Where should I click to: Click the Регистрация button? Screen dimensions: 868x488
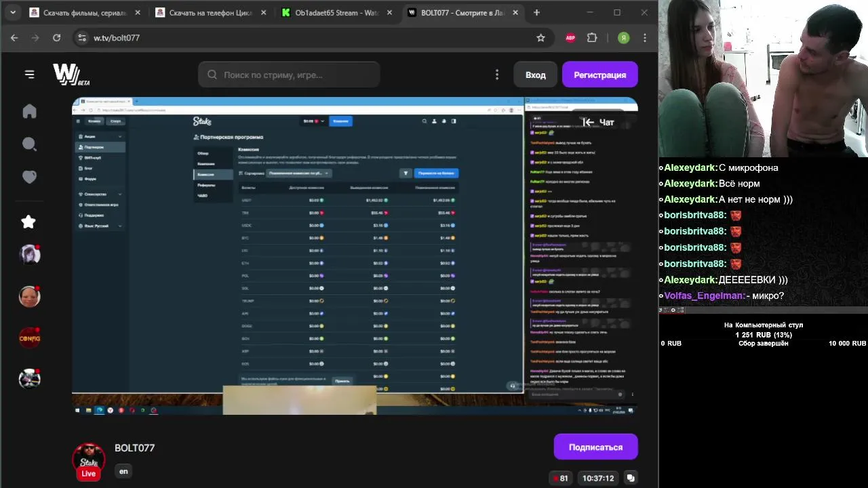599,75
